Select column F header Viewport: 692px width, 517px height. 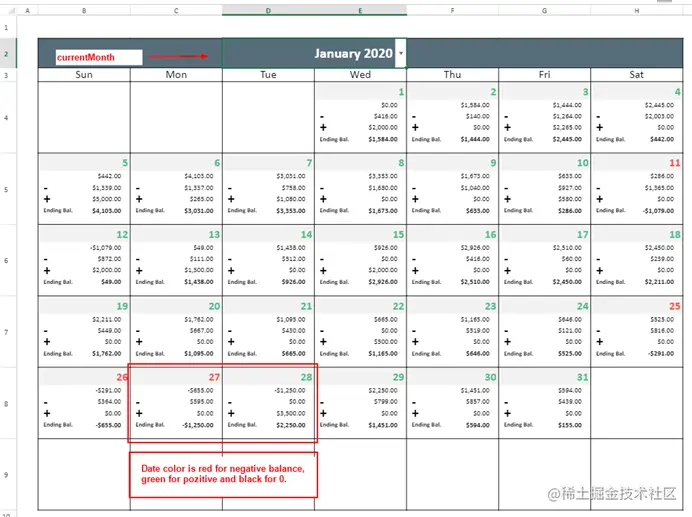coord(452,11)
